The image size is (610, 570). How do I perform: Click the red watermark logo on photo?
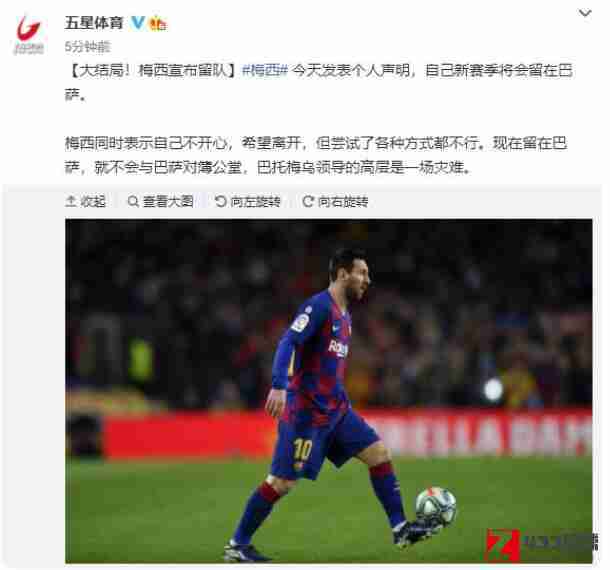tap(503, 545)
